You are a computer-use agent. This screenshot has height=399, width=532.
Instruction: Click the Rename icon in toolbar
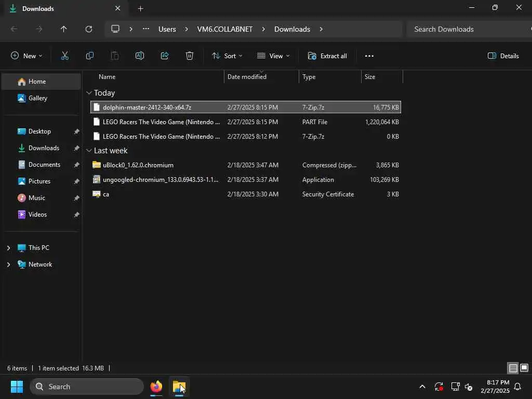pos(139,56)
